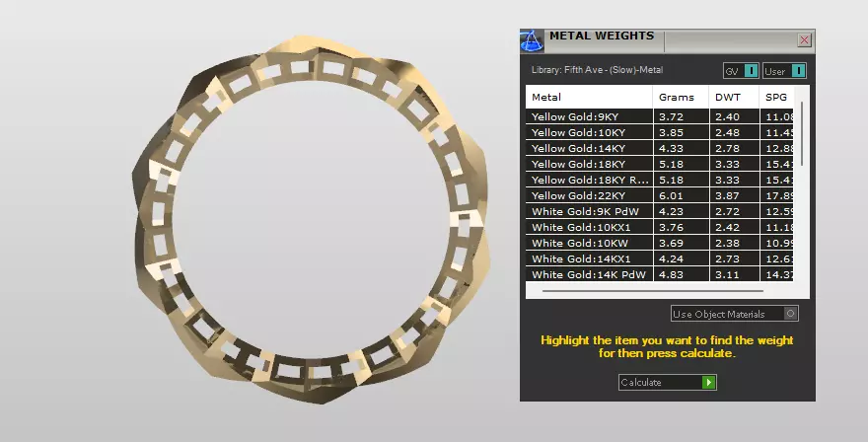Select the White Gold:14KX1 row
868x442 pixels.
point(659,258)
